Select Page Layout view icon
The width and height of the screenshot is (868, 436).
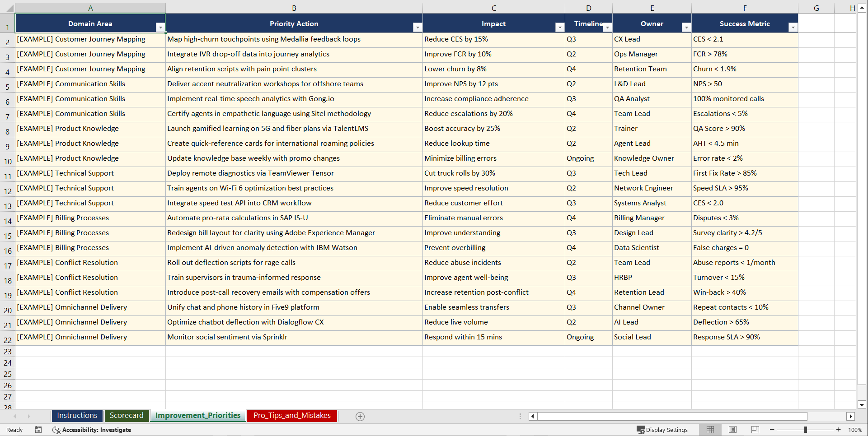pyautogui.click(x=732, y=430)
